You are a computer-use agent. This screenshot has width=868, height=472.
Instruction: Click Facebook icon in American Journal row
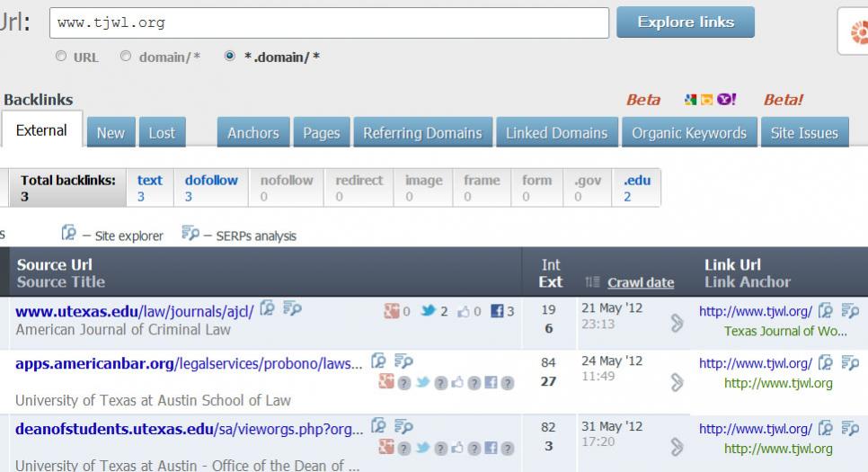click(x=497, y=311)
